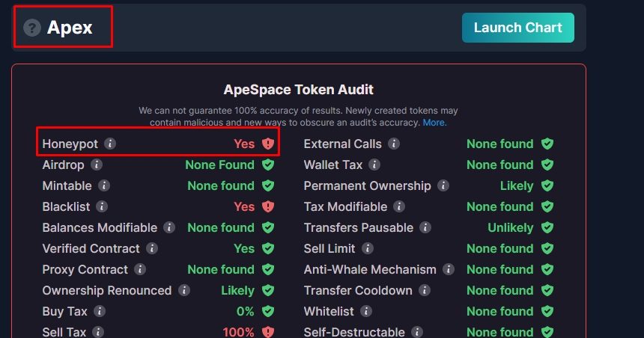
Task: Click the green shield in Transfers Pausable row
Action: [x=547, y=227]
